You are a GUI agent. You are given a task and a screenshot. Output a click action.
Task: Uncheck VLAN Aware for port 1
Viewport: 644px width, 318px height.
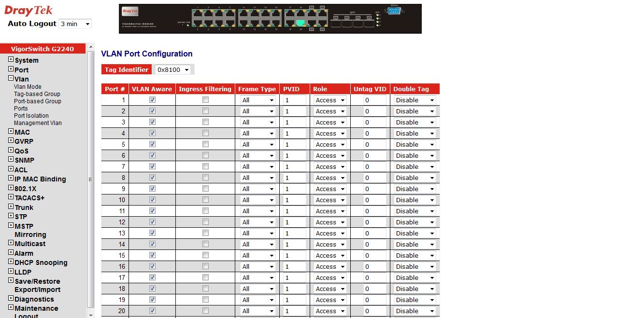click(x=152, y=100)
